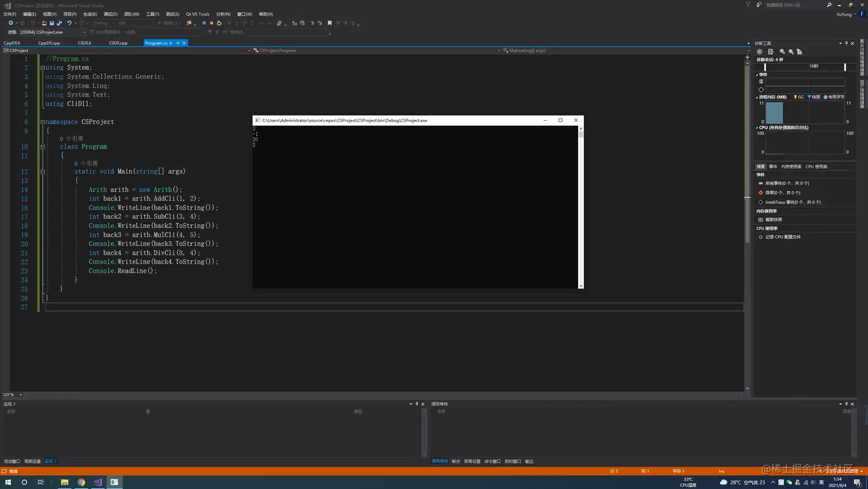Open the 调试(D) menu

coord(110,14)
